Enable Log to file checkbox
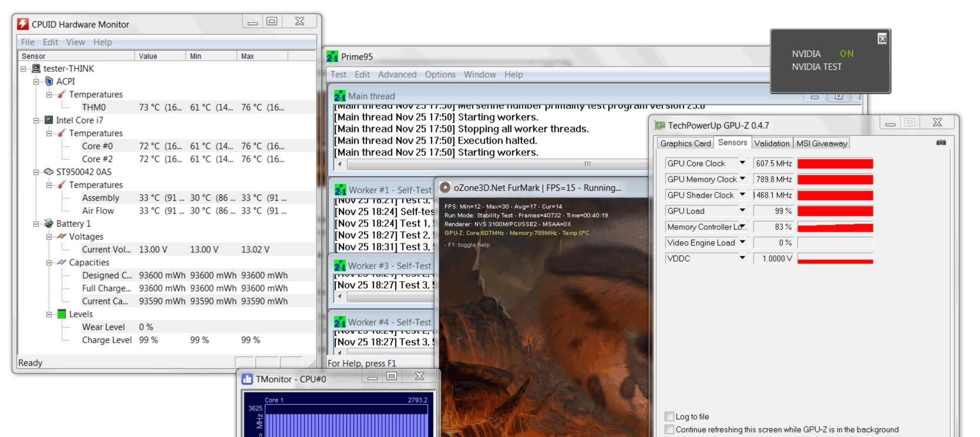The image size is (980, 437). (x=669, y=416)
